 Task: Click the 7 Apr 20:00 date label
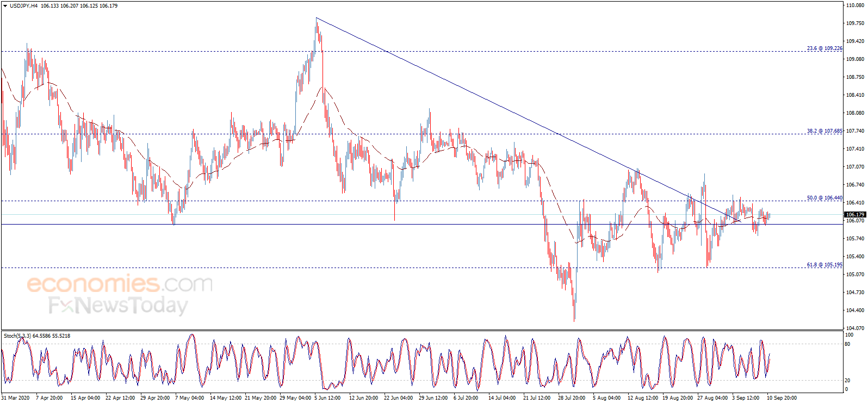(x=49, y=398)
